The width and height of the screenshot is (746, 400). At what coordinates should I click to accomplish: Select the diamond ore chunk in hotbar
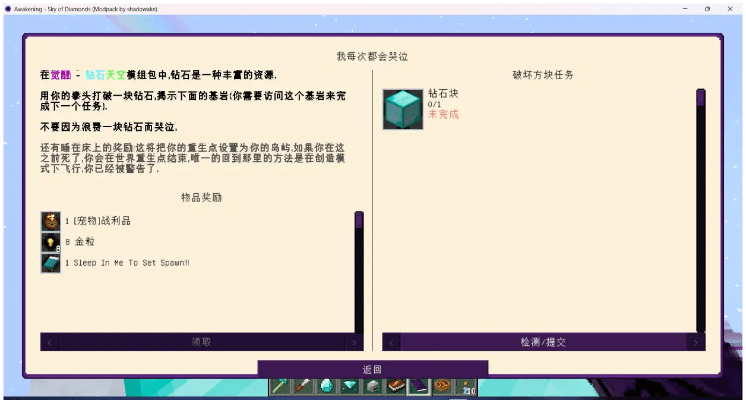[326, 386]
